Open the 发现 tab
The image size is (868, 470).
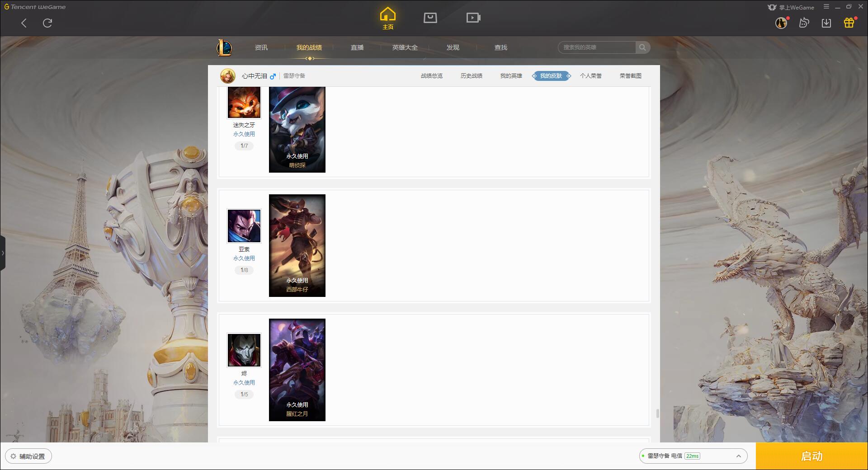[453, 47]
